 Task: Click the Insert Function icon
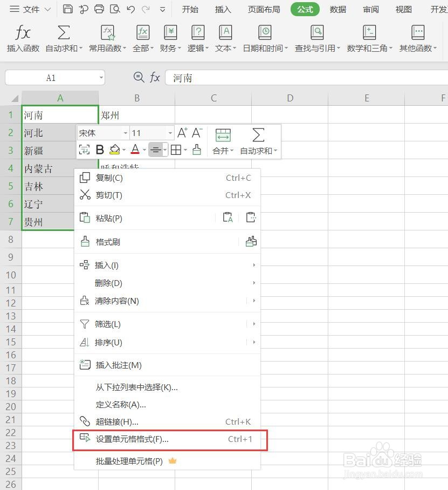[22, 33]
